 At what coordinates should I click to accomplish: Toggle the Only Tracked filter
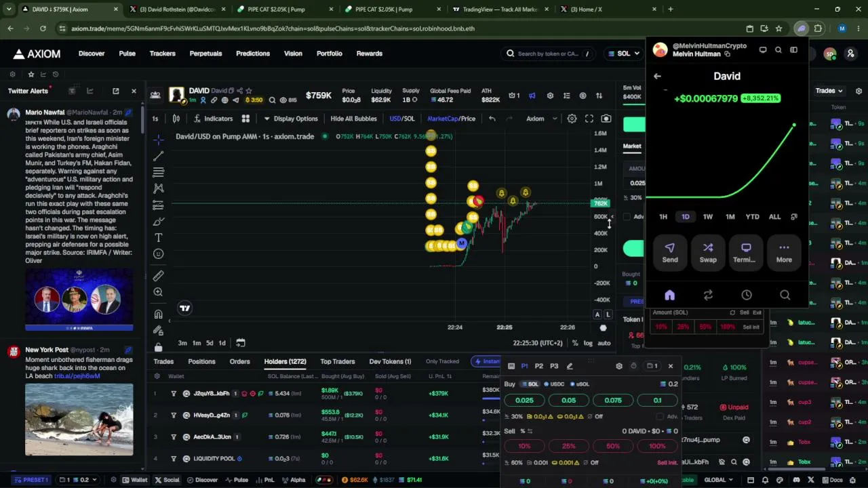(442, 361)
